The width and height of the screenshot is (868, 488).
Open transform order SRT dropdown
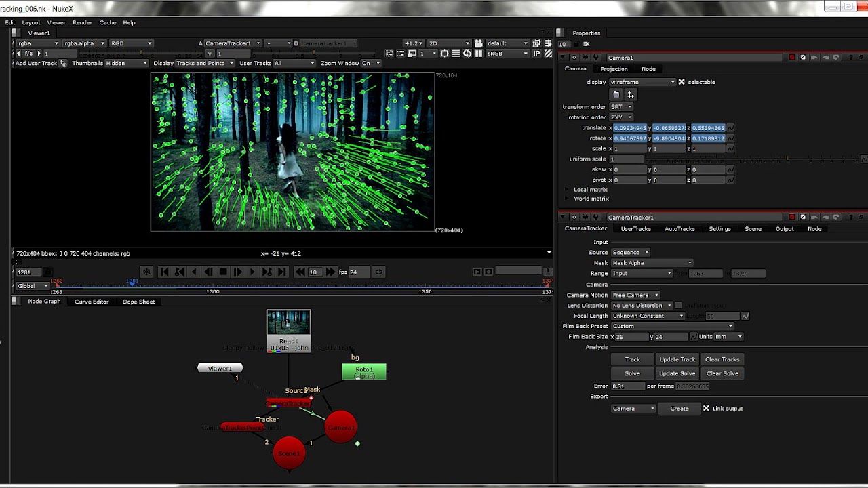(621, 107)
